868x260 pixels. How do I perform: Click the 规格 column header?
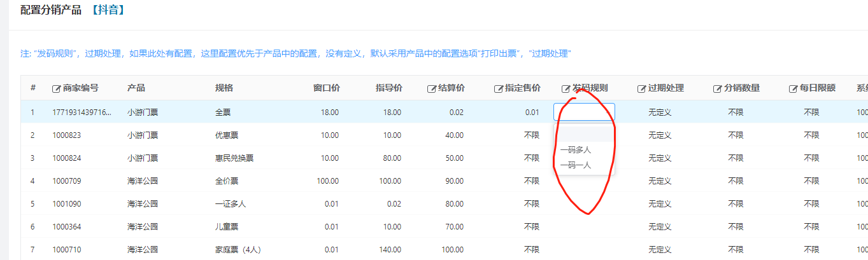224,88
